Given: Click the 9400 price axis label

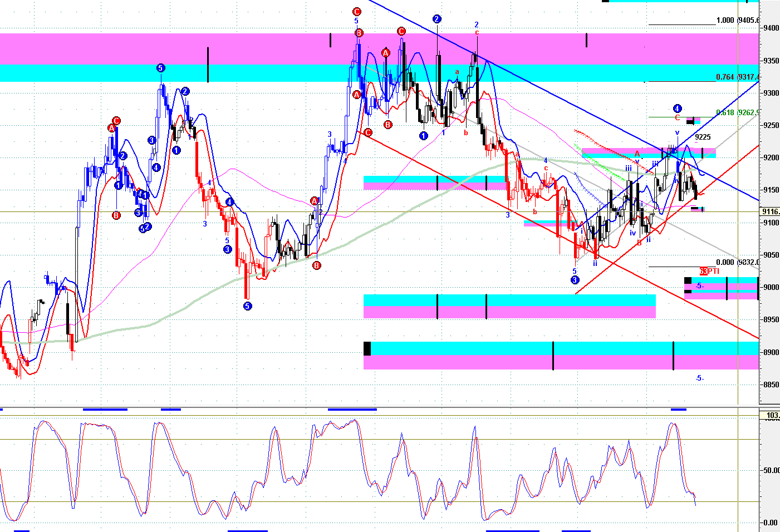Looking at the screenshot, I should 772,28.
